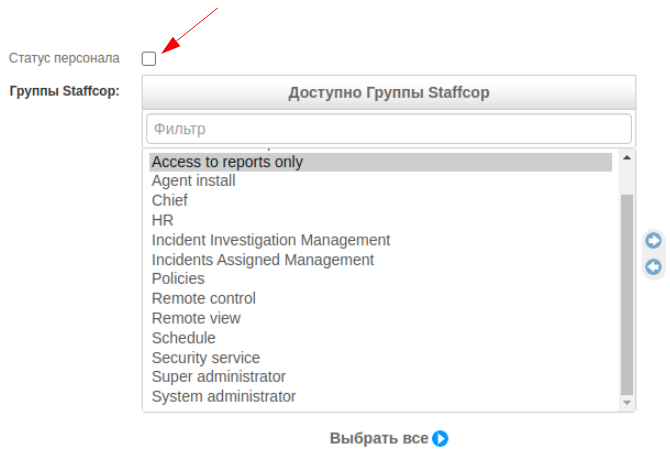Select "Super administrator" group

381,377
